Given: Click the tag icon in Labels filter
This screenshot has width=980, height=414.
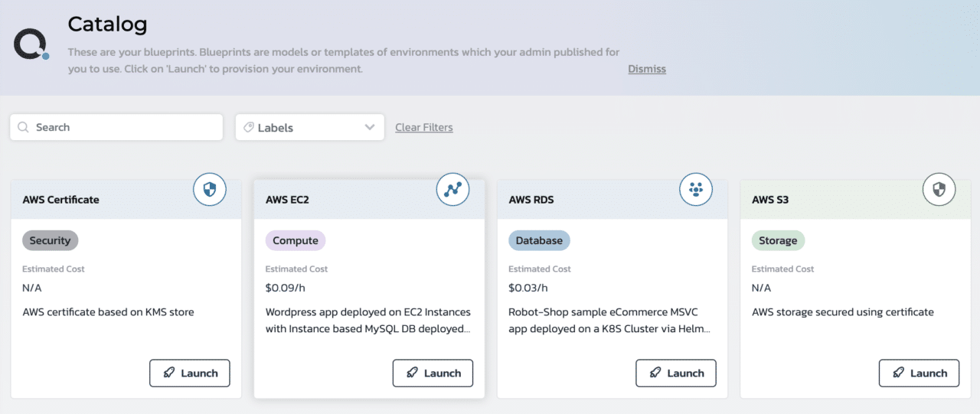Looking at the screenshot, I should (x=248, y=128).
